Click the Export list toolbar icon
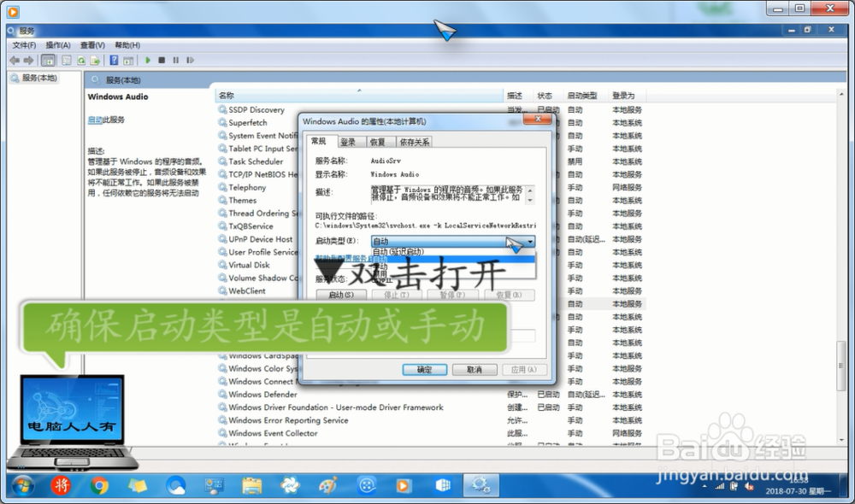Image resolution: width=855 pixels, height=504 pixels. click(x=95, y=60)
